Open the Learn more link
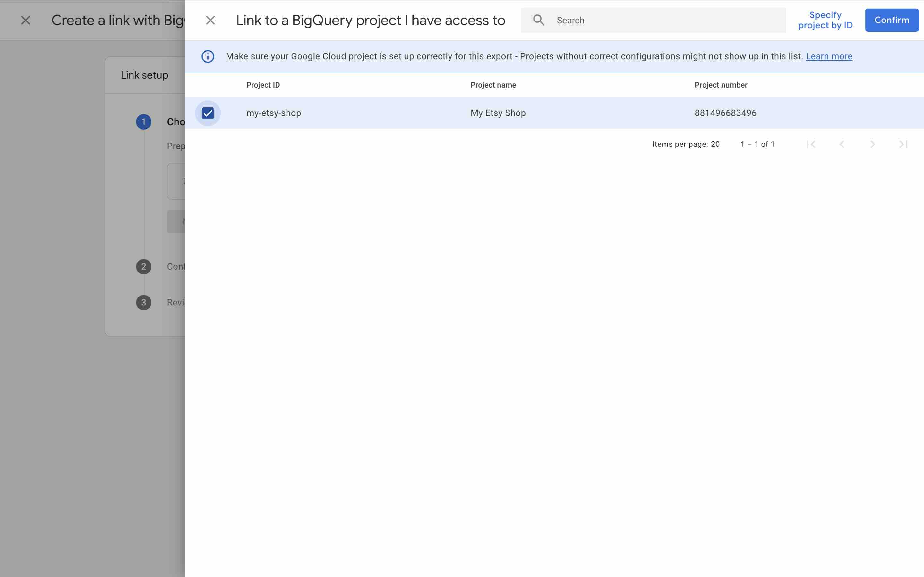This screenshot has width=924, height=577. pos(828,56)
